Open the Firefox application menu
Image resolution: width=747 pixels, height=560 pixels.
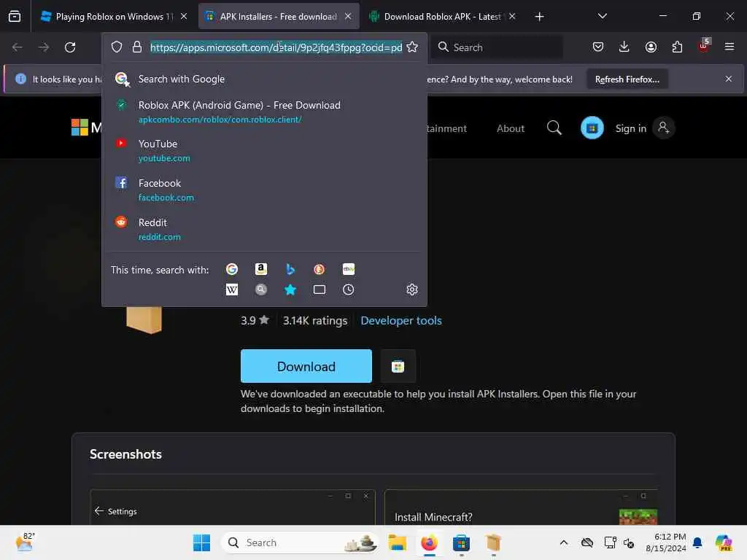[x=729, y=47]
